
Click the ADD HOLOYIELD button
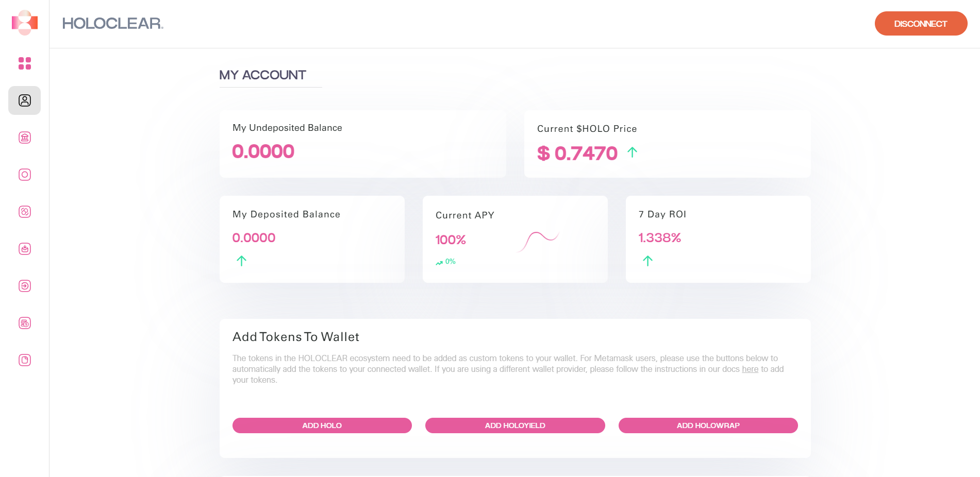pyautogui.click(x=515, y=425)
